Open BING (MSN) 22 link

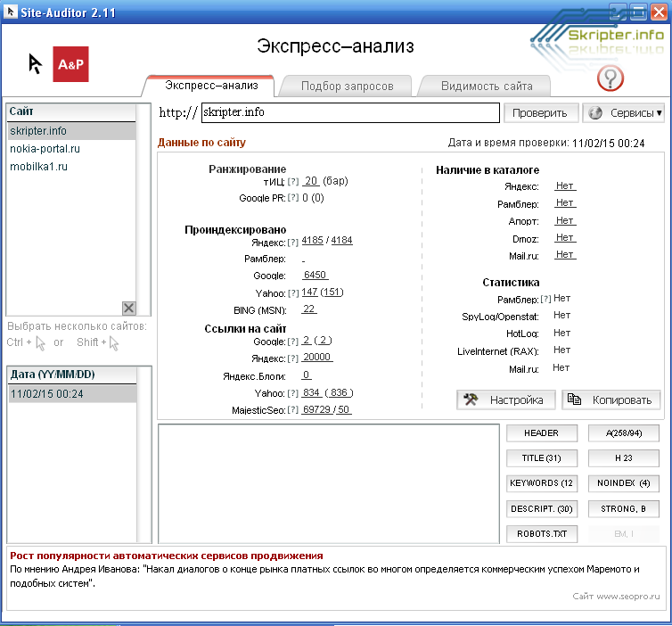[309, 309]
